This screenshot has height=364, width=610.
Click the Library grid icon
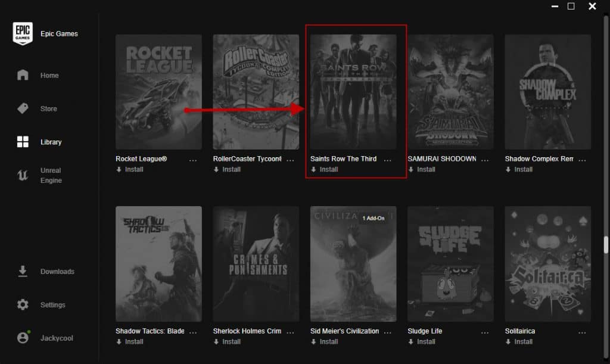tap(23, 142)
